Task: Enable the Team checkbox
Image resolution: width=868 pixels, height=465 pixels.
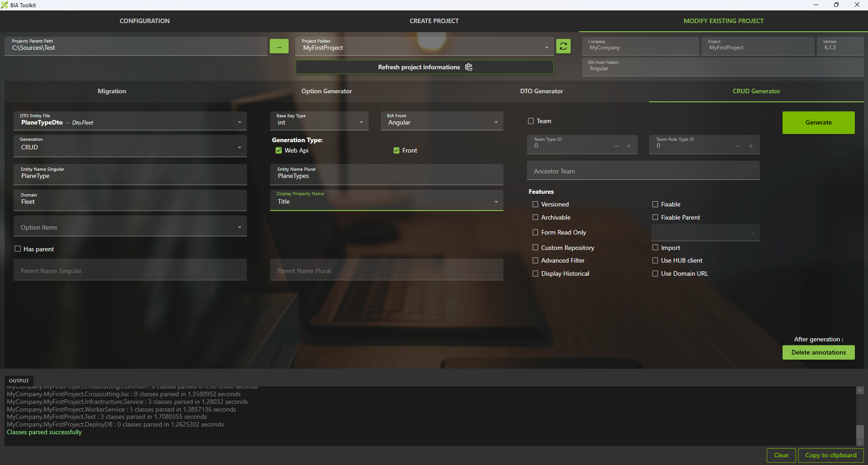Action: (531, 121)
